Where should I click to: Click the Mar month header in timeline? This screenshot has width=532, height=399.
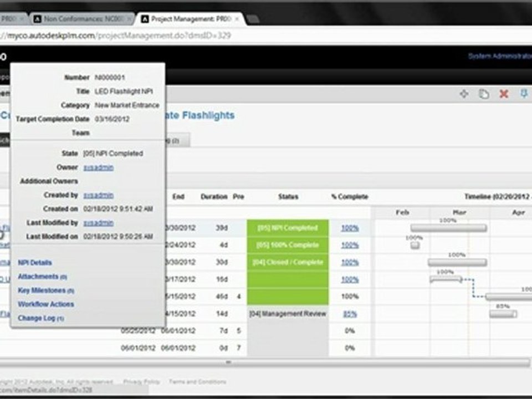459,212
